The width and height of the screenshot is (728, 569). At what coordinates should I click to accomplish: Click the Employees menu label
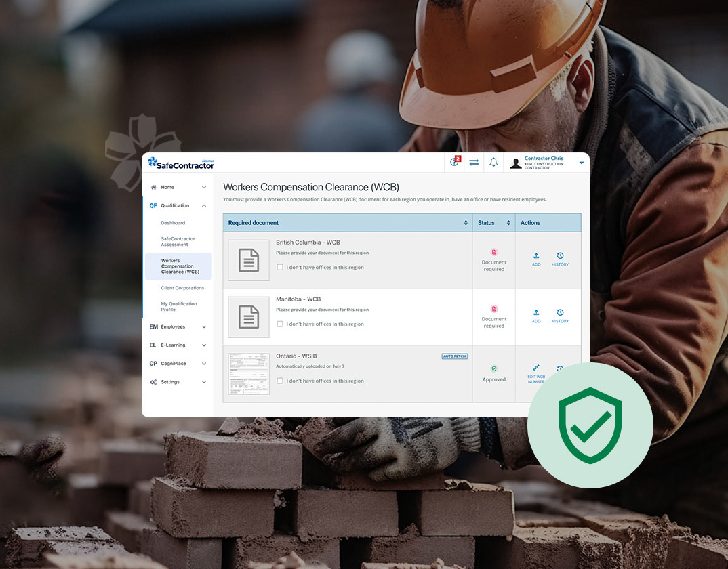click(x=173, y=326)
